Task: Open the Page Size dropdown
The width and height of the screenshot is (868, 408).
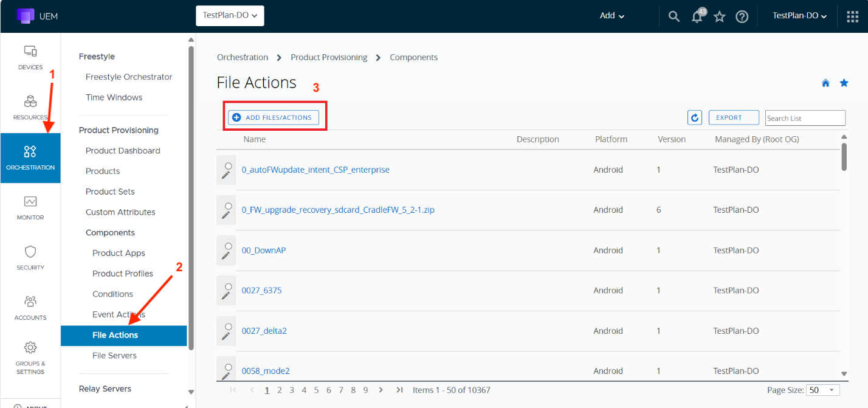Action: [823, 390]
